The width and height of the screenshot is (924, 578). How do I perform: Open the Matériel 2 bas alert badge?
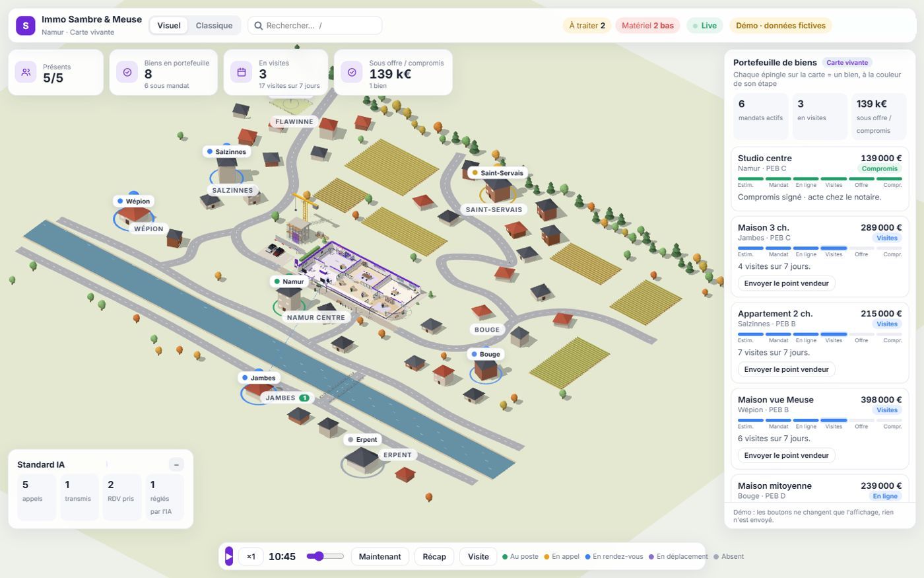pyautogui.click(x=647, y=26)
